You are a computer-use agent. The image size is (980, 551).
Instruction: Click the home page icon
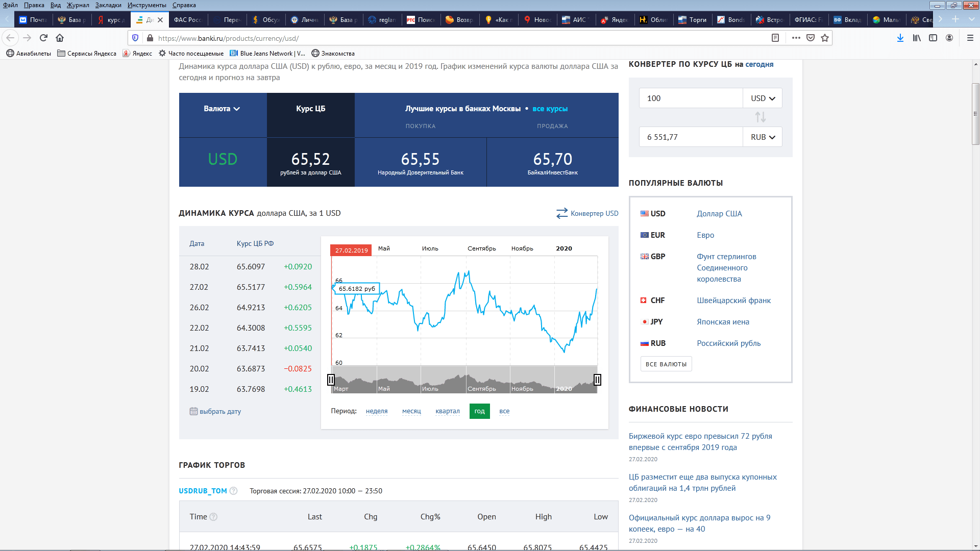coord(60,38)
